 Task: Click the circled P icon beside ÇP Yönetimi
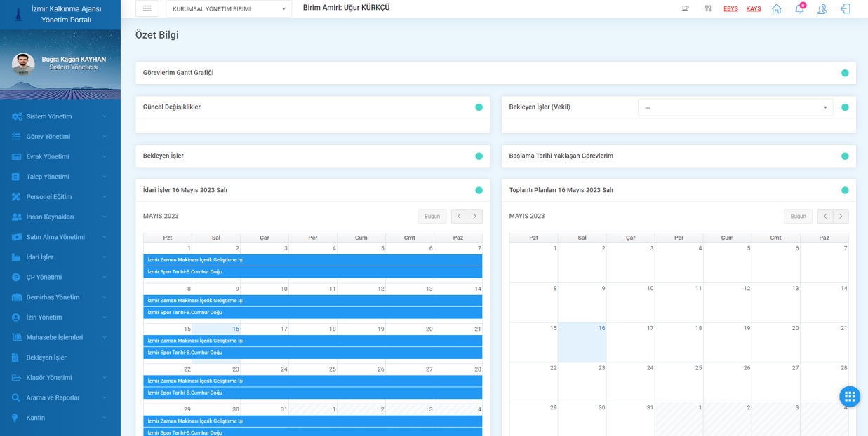tap(16, 278)
